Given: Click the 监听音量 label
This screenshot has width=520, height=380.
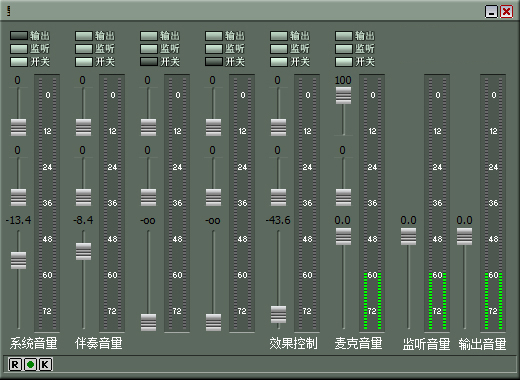Looking at the screenshot, I should click(x=426, y=344).
